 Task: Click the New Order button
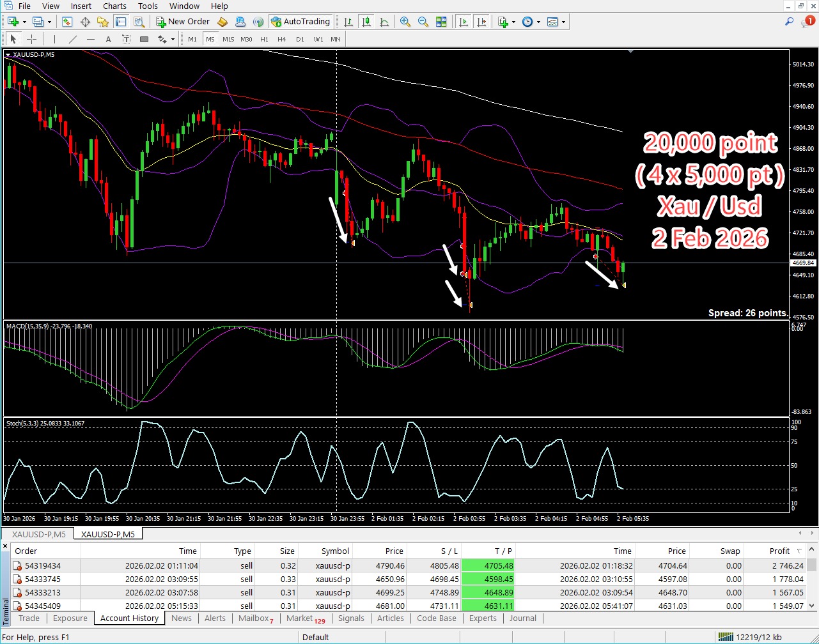[x=183, y=22]
